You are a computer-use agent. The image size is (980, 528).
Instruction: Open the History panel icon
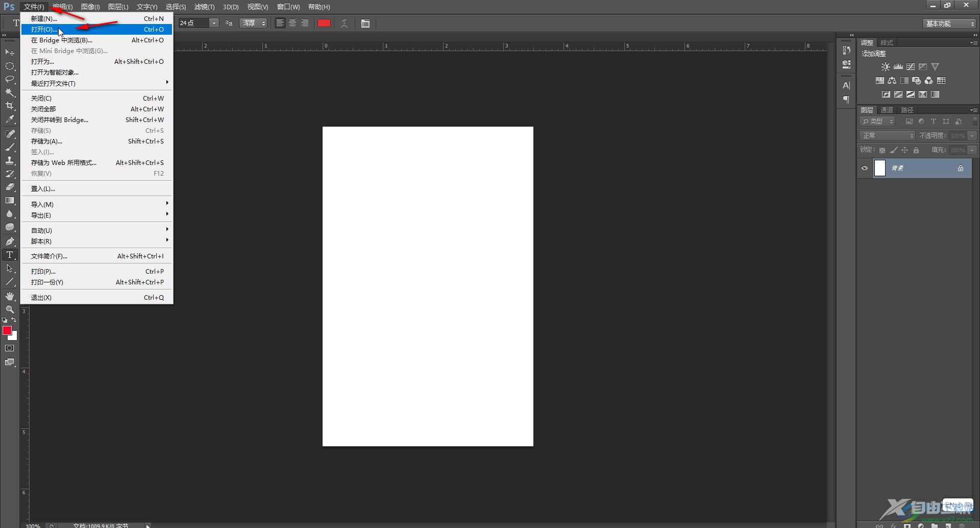(846, 50)
